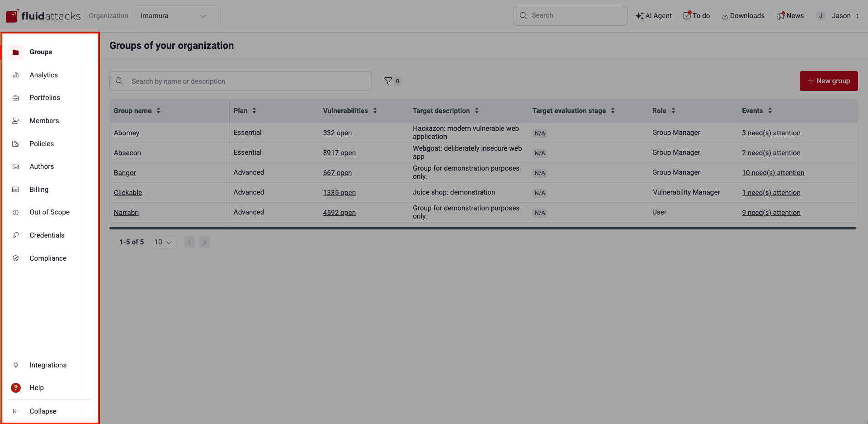
Task: Click the AI Agent toolbar item
Action: (654, 15)
